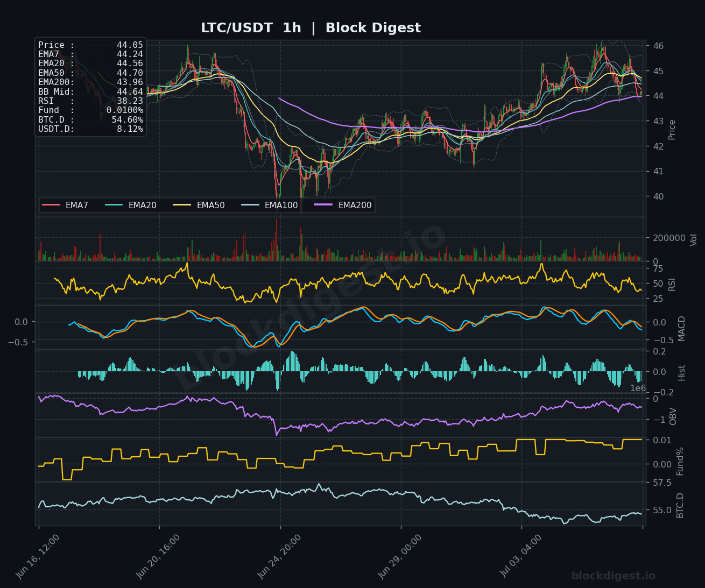The width and height of the screenshot is (705, 588).
Task: Click the RSI axis label on the right
Action: (672, 285)
